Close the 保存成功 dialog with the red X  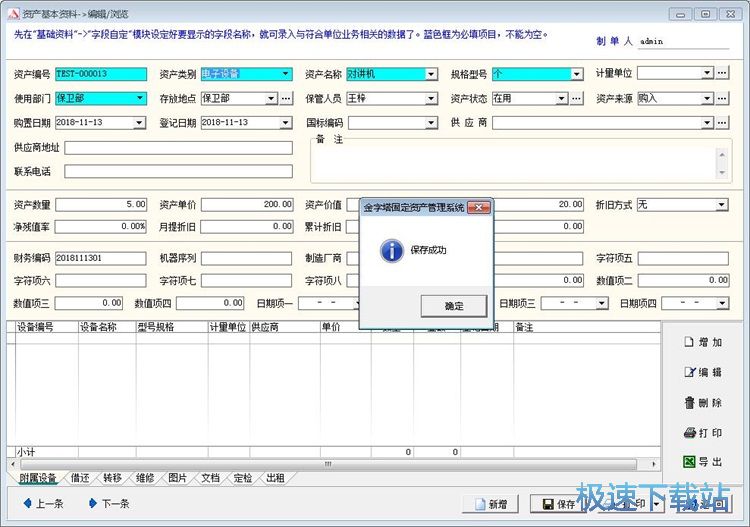click(480, 207)
